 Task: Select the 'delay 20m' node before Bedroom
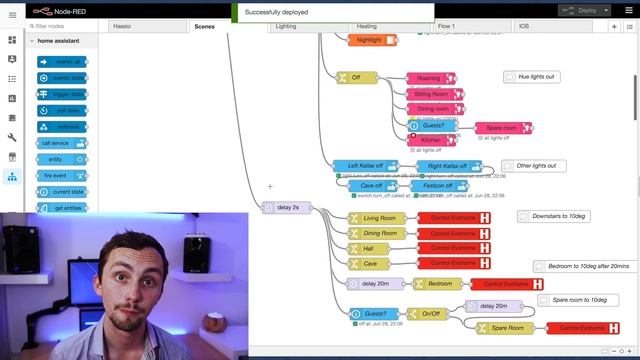(x=375, y=284)
